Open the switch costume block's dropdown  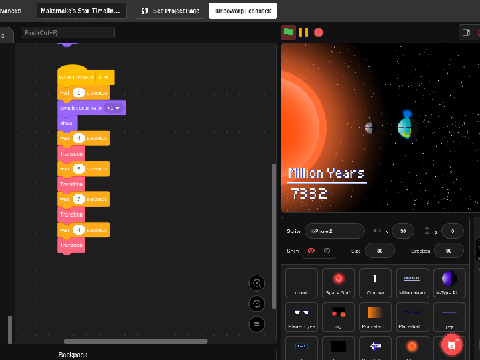114,108
